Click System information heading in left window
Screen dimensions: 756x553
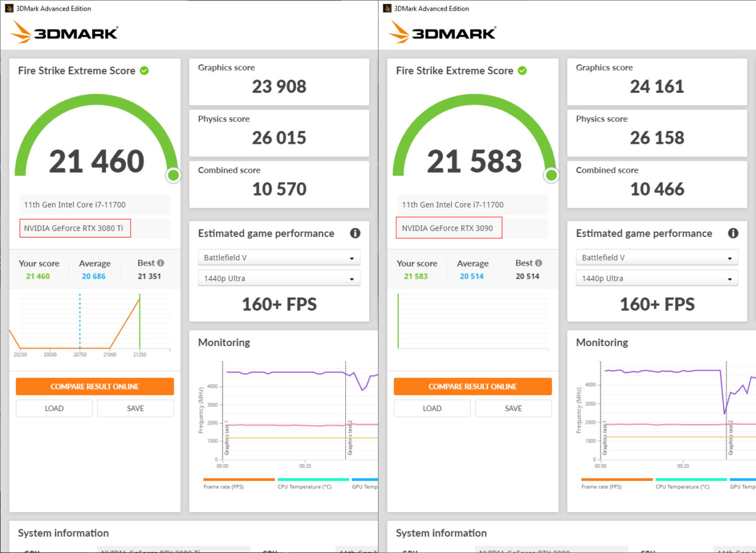63,533
